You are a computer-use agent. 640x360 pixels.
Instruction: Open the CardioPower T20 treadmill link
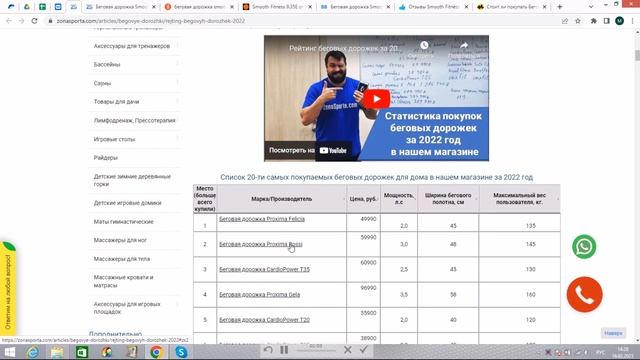pos(264,320)
